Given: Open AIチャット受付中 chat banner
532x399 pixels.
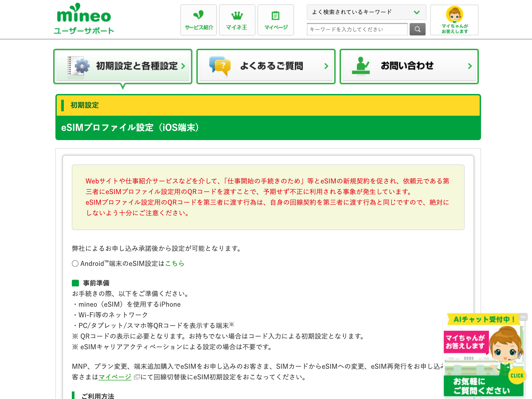Looking at the screenshot, I should (484, 319).
